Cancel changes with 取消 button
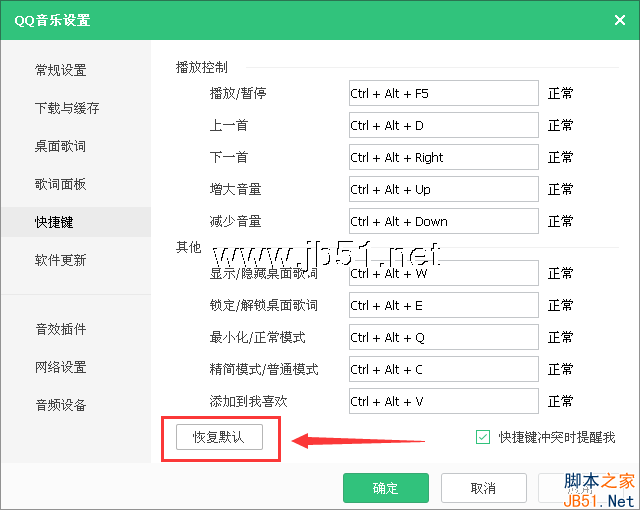Screen dimensions: 640x510 coord(484,488)
